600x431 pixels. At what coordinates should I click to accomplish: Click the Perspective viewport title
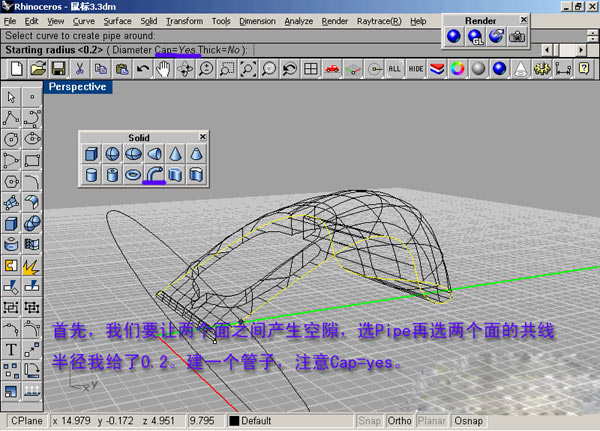click(78, 87)
